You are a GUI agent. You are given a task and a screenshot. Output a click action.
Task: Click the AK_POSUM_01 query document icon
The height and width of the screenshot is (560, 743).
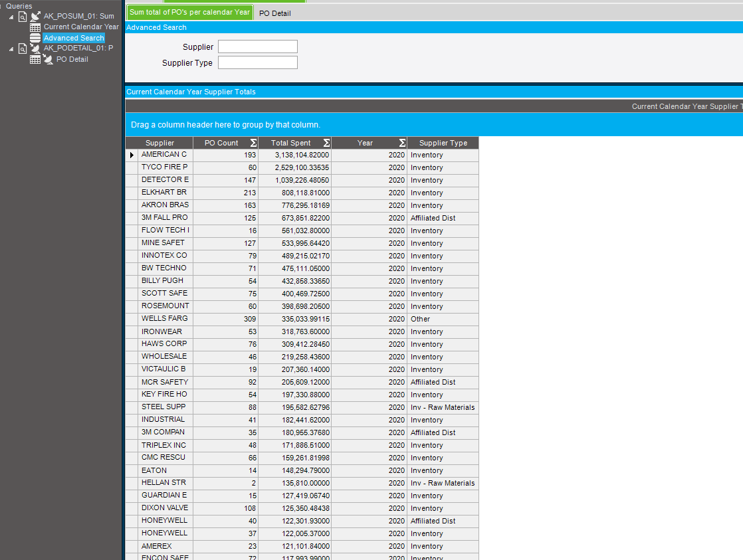[x=23, y=17]
